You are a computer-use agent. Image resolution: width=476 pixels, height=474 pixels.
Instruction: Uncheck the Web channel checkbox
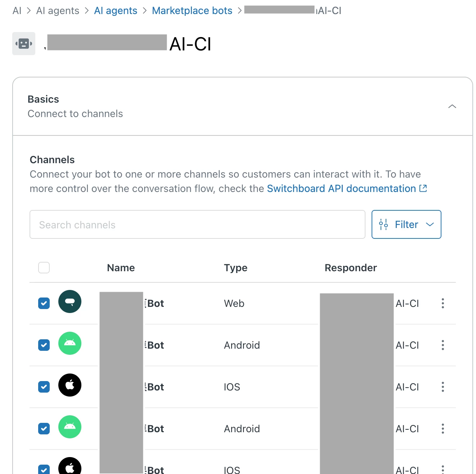coord(44,303)
